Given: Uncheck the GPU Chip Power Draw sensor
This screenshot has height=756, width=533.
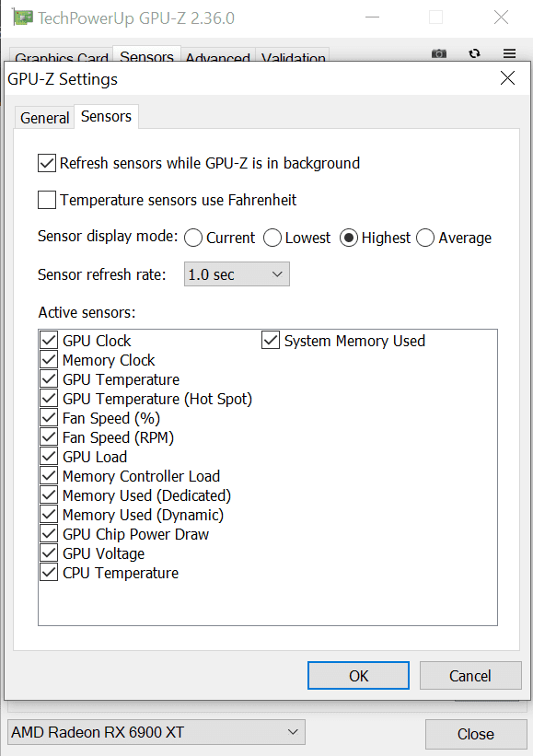Looking at the screenshot, I should point(49,534).
